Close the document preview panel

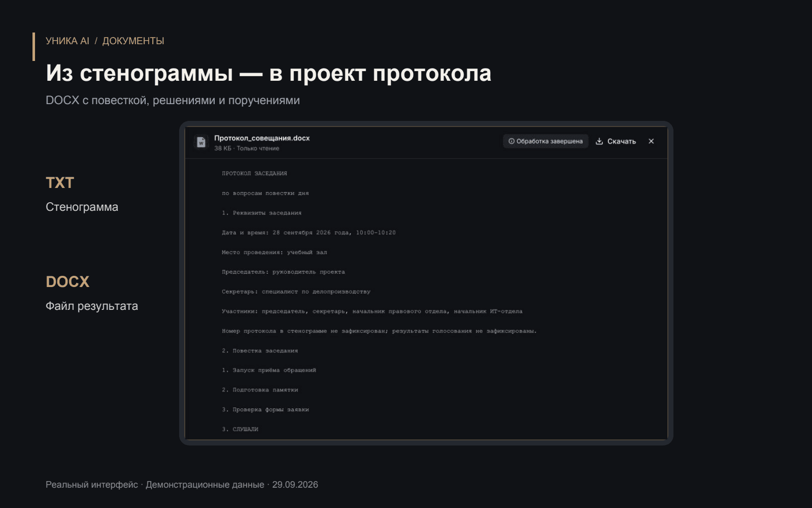[x=651, y=141]
